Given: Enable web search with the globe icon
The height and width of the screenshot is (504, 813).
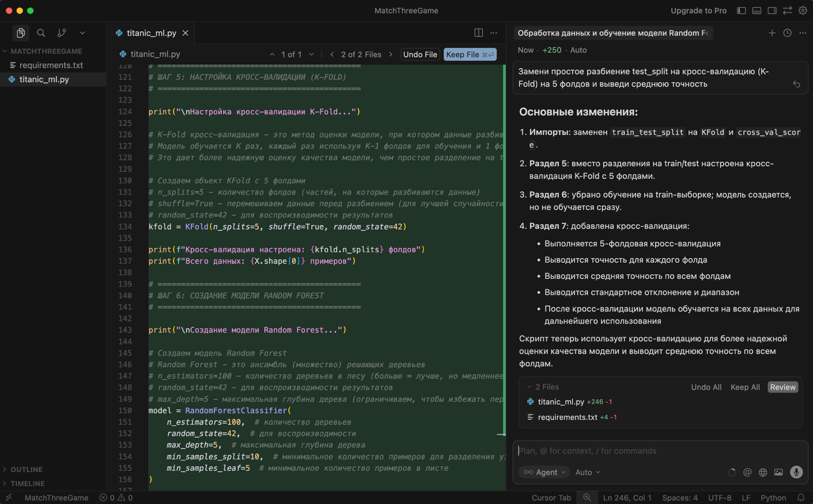Looking at the screenshot, I should (762, 472).
